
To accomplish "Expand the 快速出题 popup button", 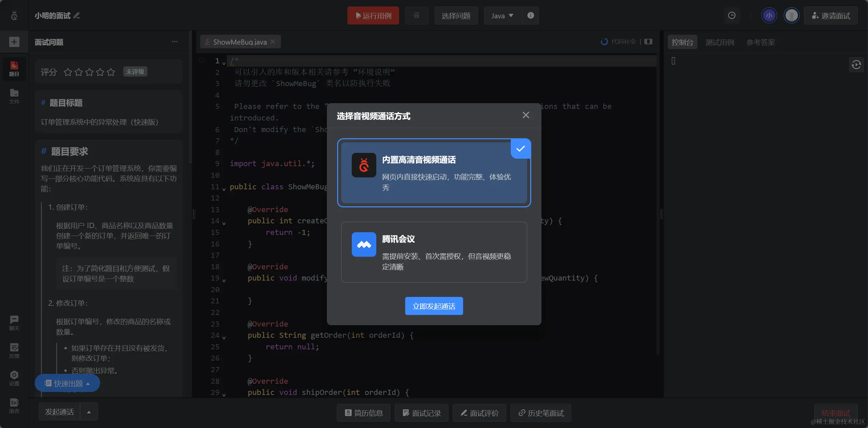I will pyautogui.click(x=67, y=383).
